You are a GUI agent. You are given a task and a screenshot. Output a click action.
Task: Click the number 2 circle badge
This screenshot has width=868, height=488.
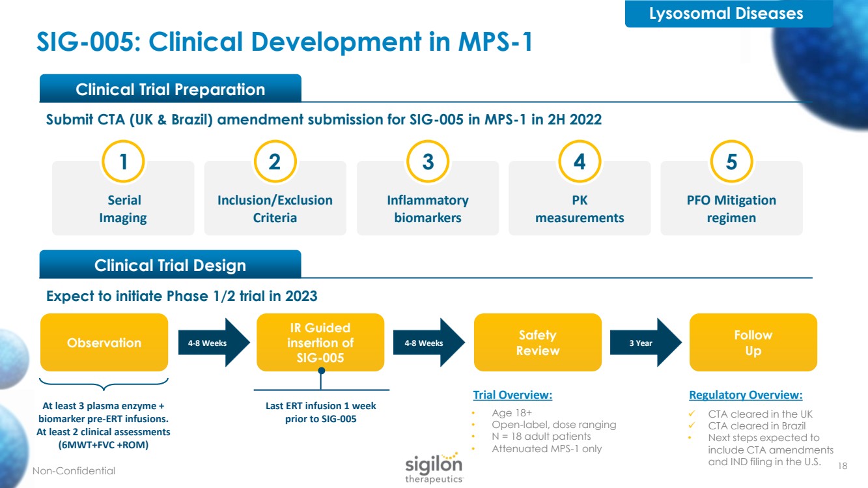tap(275, 161)
